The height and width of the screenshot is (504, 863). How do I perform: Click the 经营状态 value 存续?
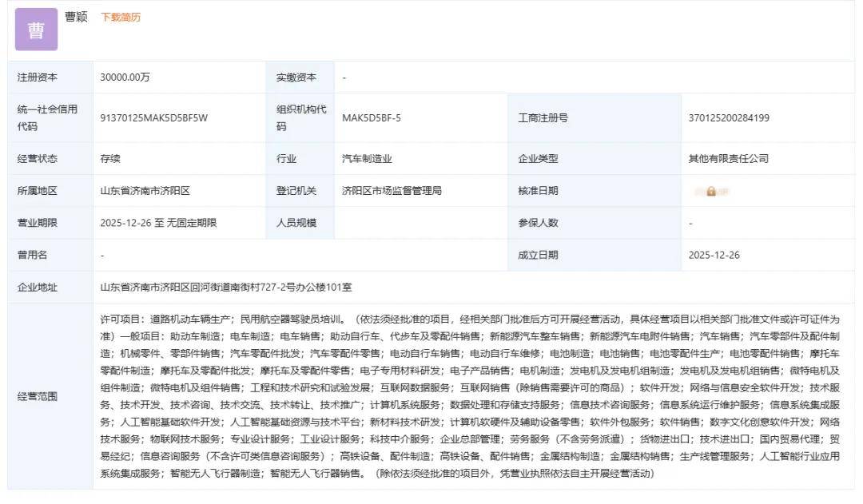click(110, 159)
